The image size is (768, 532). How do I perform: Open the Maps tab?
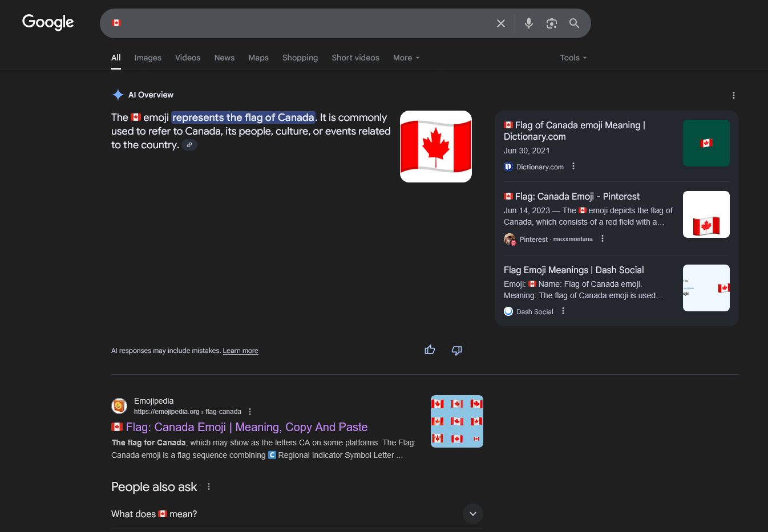coord(258,58)
